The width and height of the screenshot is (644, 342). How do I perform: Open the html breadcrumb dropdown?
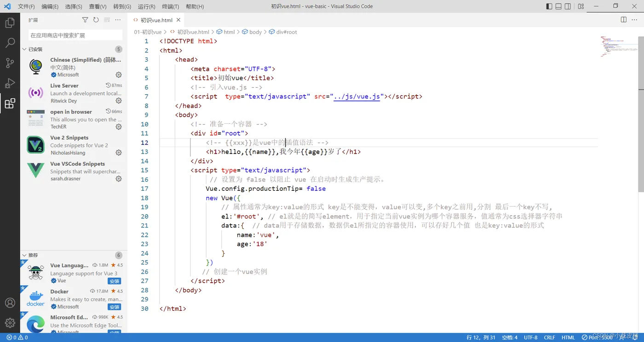225,32
